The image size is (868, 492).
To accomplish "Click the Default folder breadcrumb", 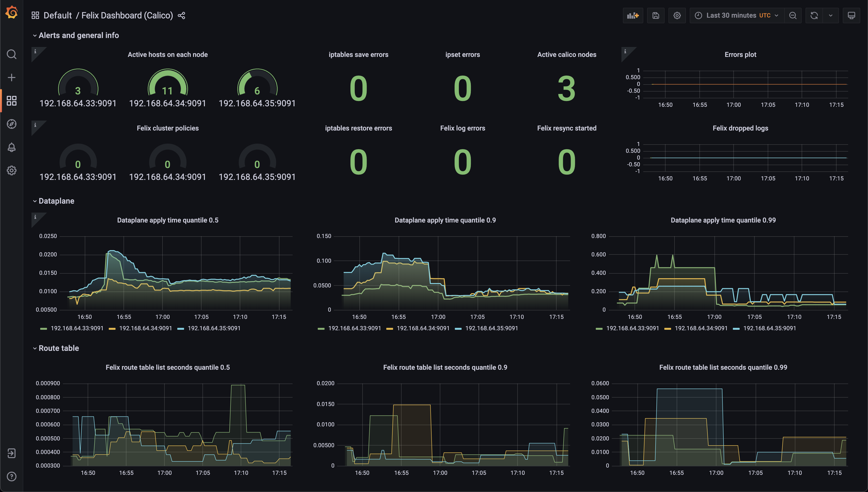I will (x=57, y=15).
